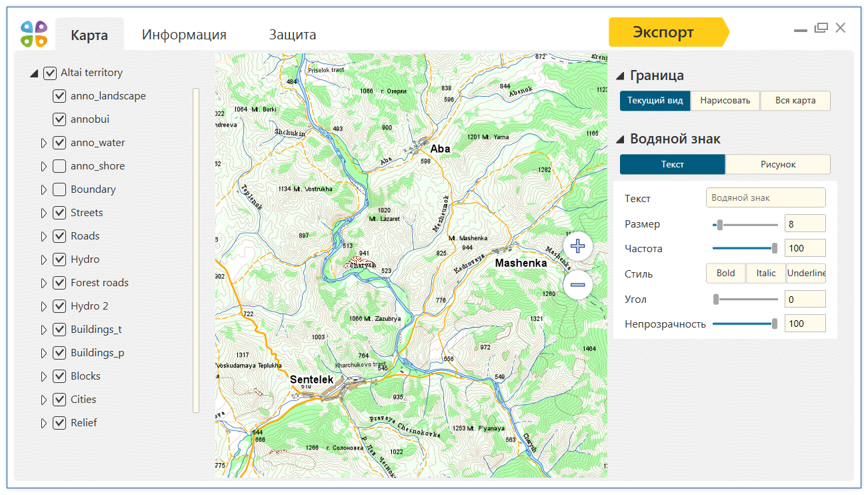Focus the Угол value field
This screenshot has width=868, height=495.
(x=805, y=299)
